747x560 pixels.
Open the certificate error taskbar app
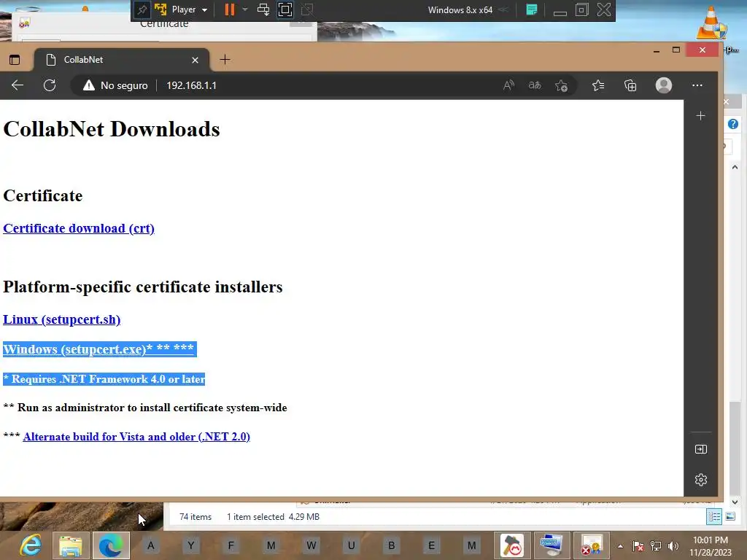tap(592, 545)
